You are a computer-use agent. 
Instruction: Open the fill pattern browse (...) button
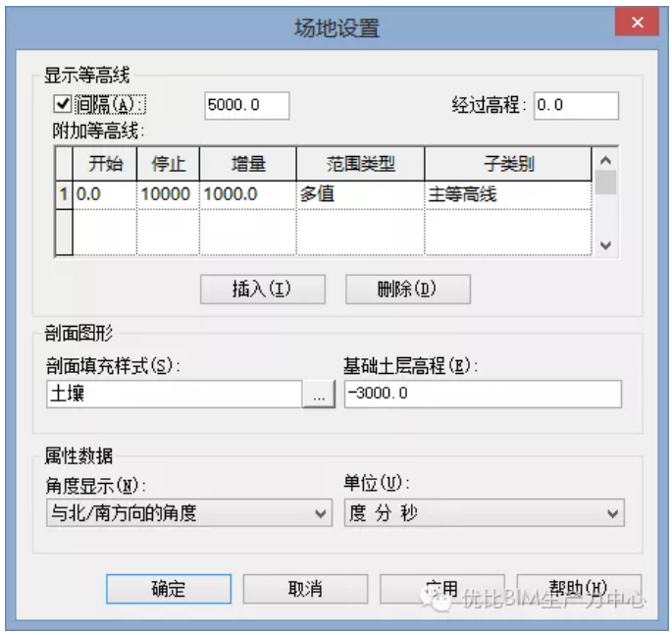coord(319,394)
